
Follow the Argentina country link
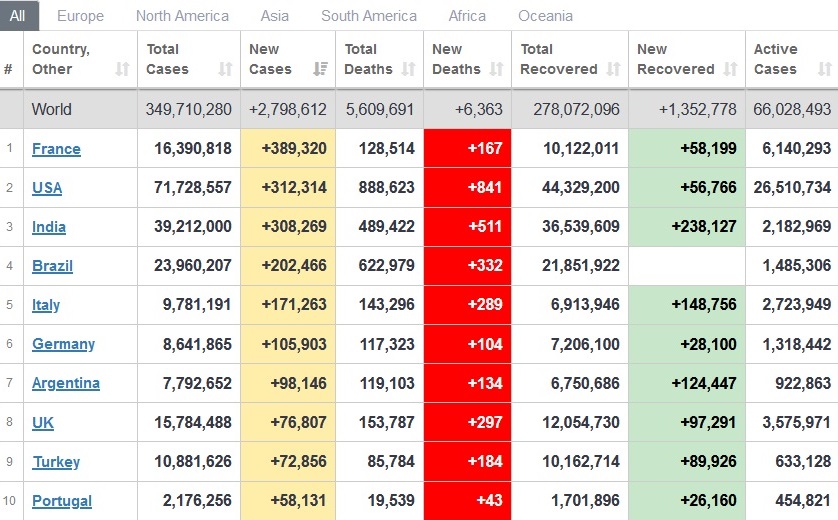[x=66, y=383]
